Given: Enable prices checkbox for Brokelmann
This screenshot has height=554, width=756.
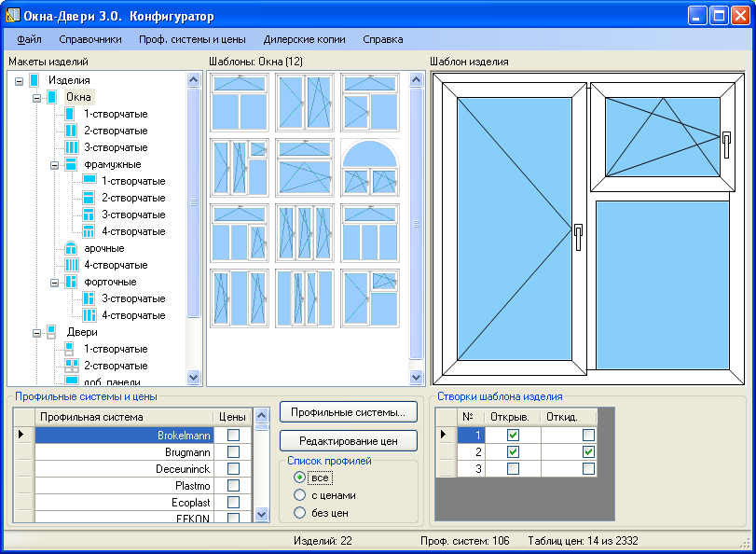Looking at the screenshot, I should (x=233, y=436).
